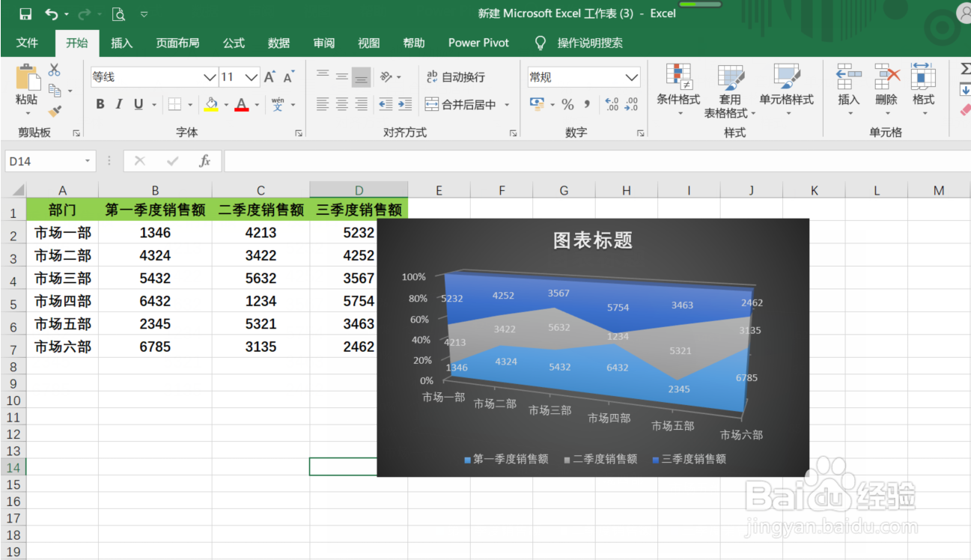Image resolution: width=971 pixels, height=560 pixels.
Task: Click the Save button in quick access toolbar
Action: tap(24, 13)
